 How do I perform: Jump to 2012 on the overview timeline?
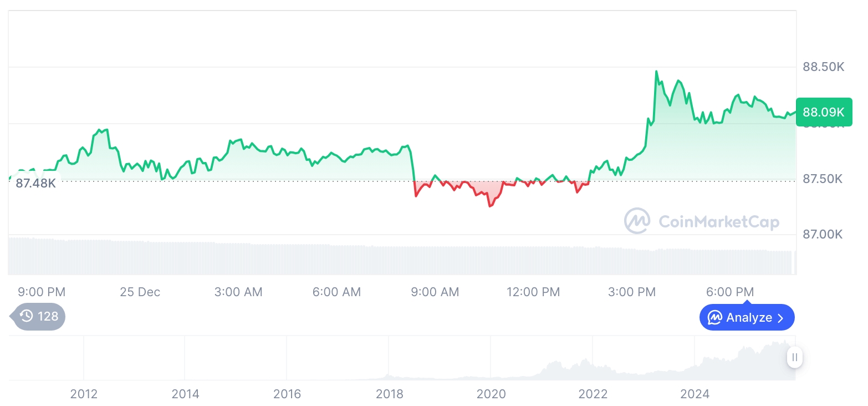(x=84, y=394)
